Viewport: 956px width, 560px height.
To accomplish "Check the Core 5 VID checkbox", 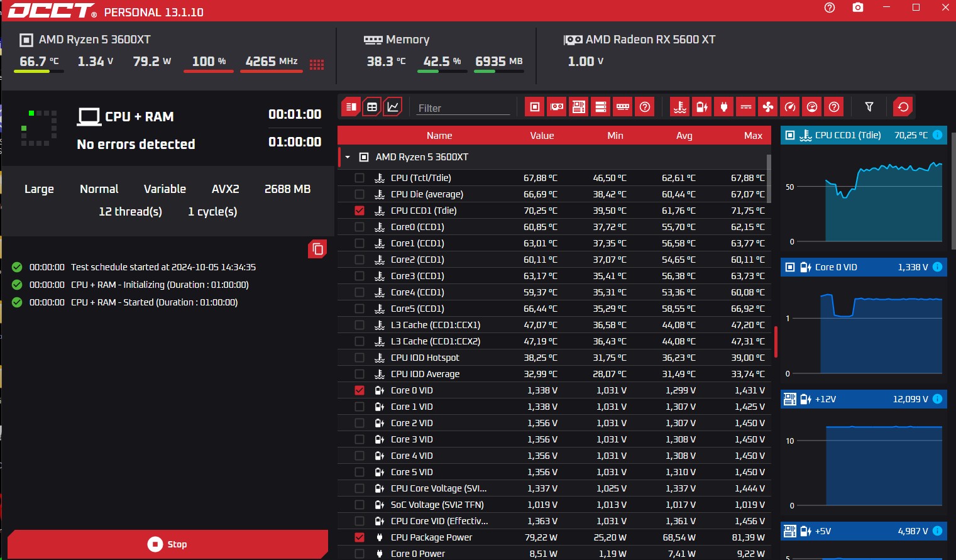I will pyautogui.click(x=360, y=472).
